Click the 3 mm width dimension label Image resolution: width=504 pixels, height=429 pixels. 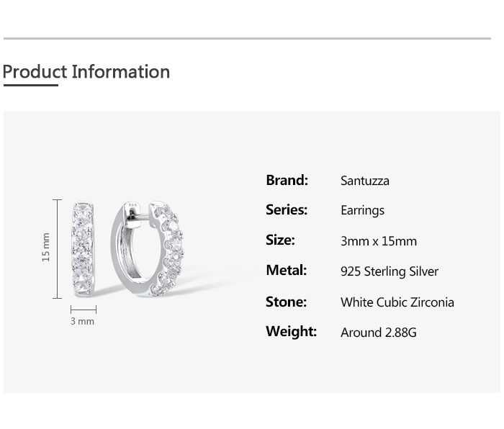(x=82, y=321)
